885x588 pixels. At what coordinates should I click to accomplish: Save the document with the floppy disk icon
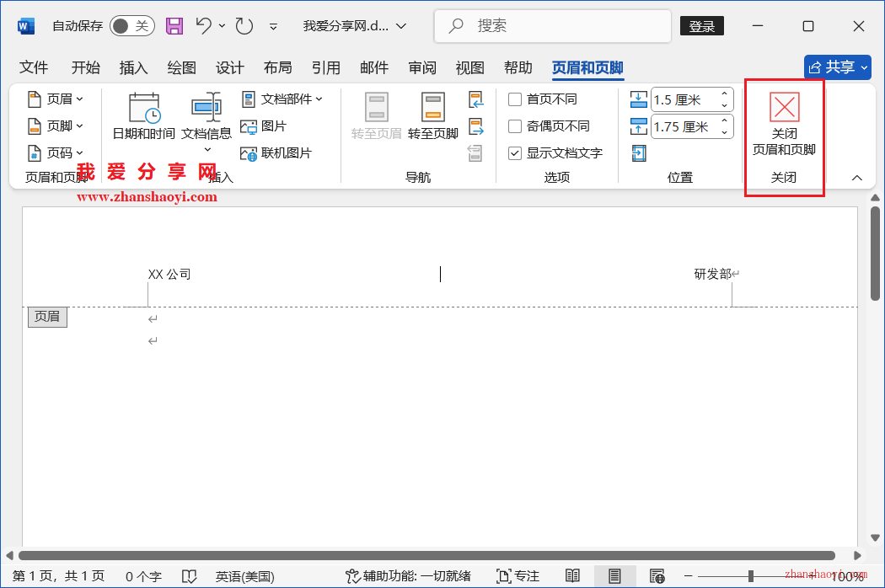coord(174,26)
